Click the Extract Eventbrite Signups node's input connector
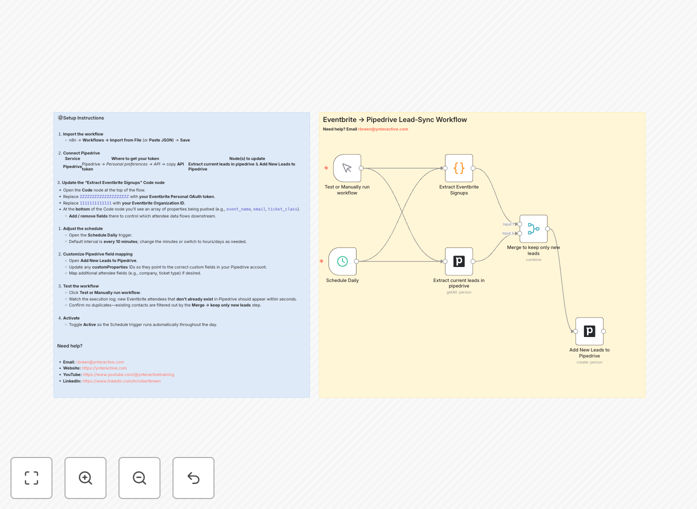Screen dimensions: 697x509 (445, 168)
